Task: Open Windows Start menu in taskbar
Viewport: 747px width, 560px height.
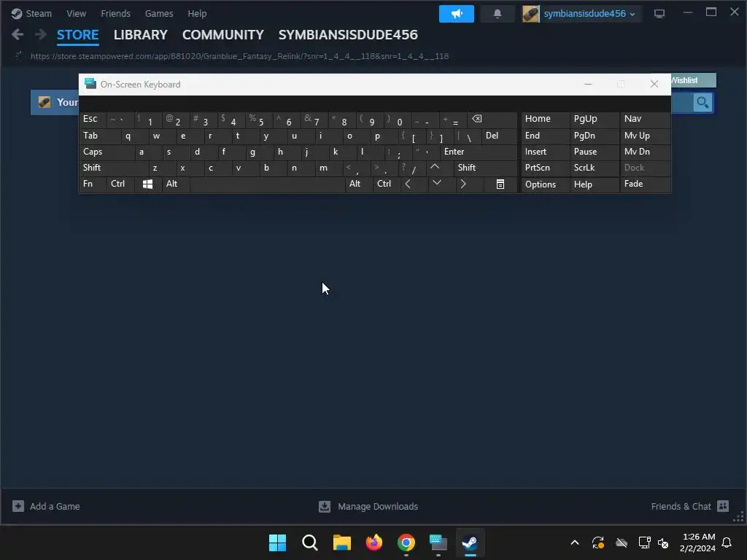Action: (x=277, y=542)
